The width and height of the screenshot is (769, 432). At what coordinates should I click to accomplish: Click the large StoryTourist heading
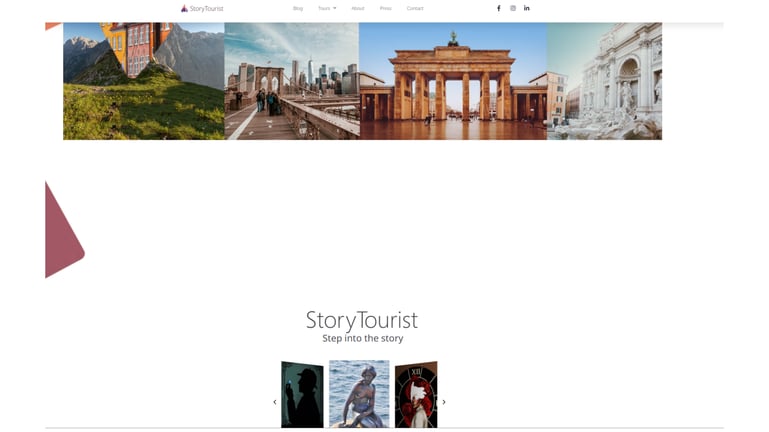[362, 320]
